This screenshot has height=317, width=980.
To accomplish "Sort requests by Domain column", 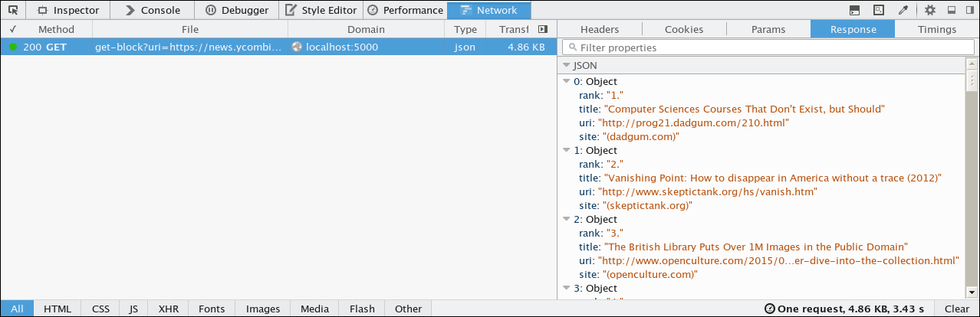I will [x=366, y=29].
